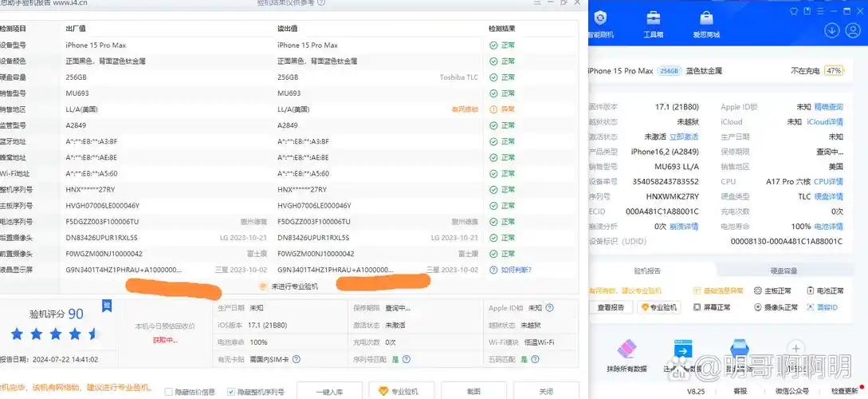Viewport: 868px width, 399px height.
Task: Click the 一键入库 button
Action: (x=329, y=391)
